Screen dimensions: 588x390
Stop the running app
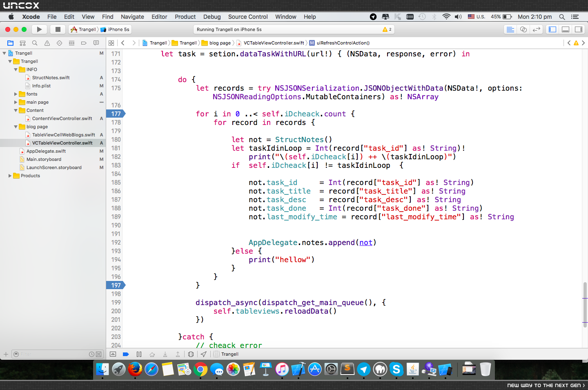58,29
